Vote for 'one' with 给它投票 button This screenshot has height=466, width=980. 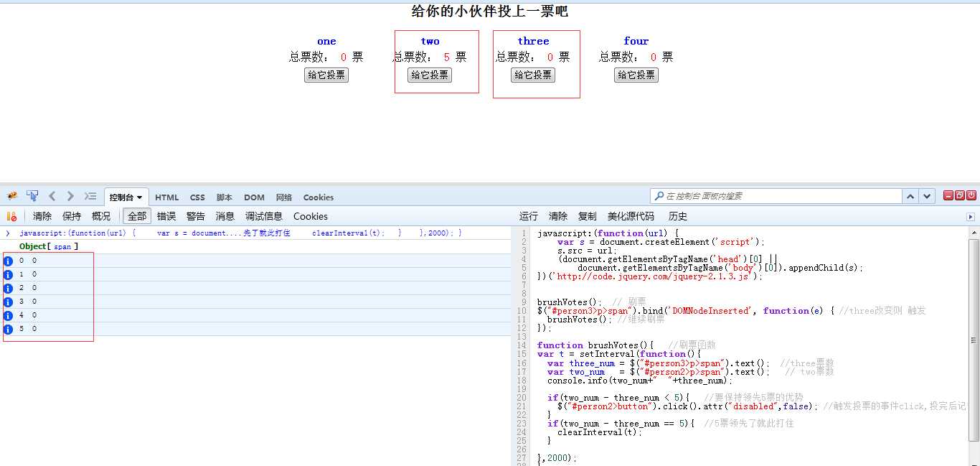pos(326,75)
